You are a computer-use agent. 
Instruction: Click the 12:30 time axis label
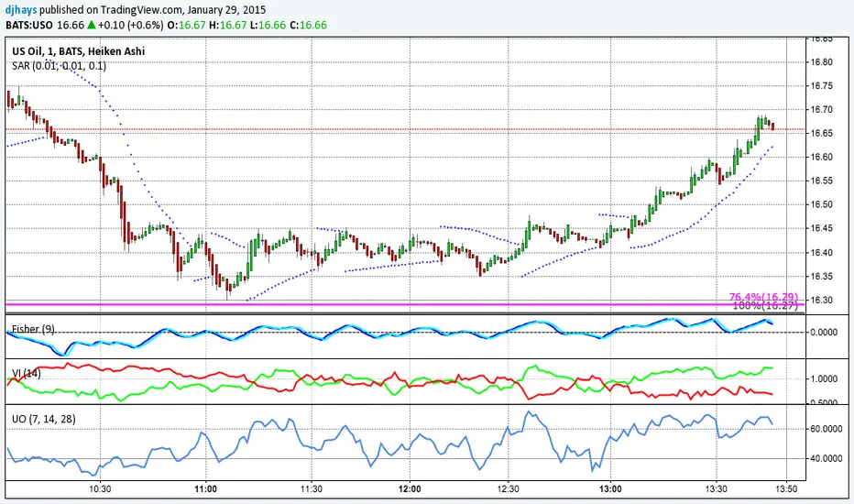point(509,488)
